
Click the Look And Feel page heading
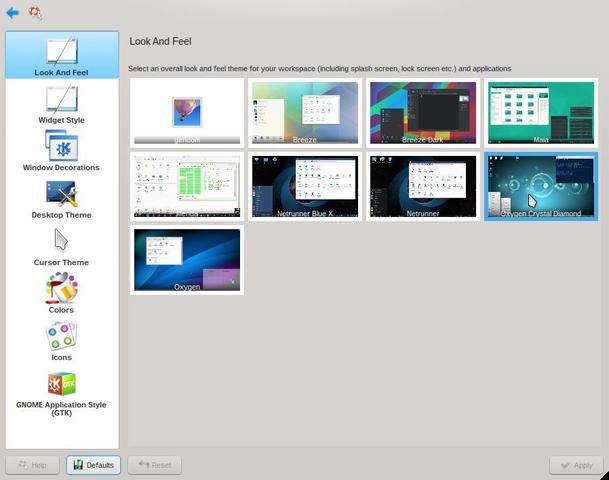[160, 42]
